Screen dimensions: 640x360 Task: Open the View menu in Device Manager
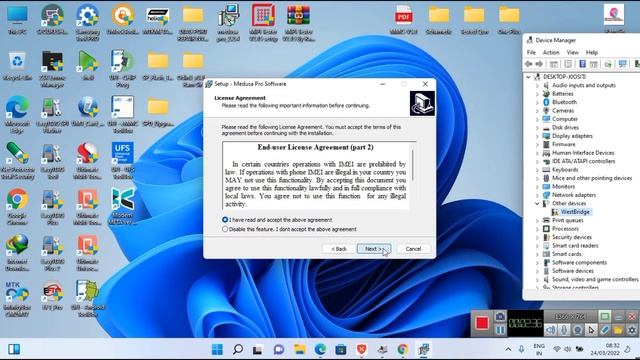coord(572,52)
